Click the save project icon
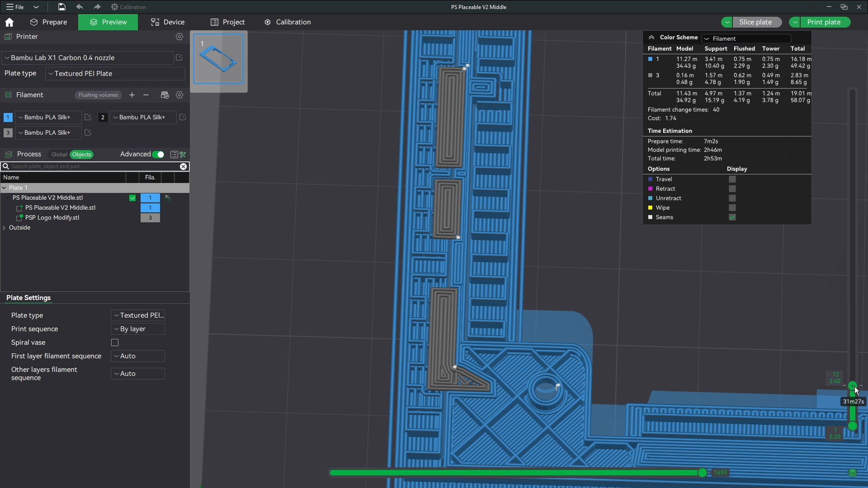The width and height of the screenshot is (868, 488). (x=61, y=7)
